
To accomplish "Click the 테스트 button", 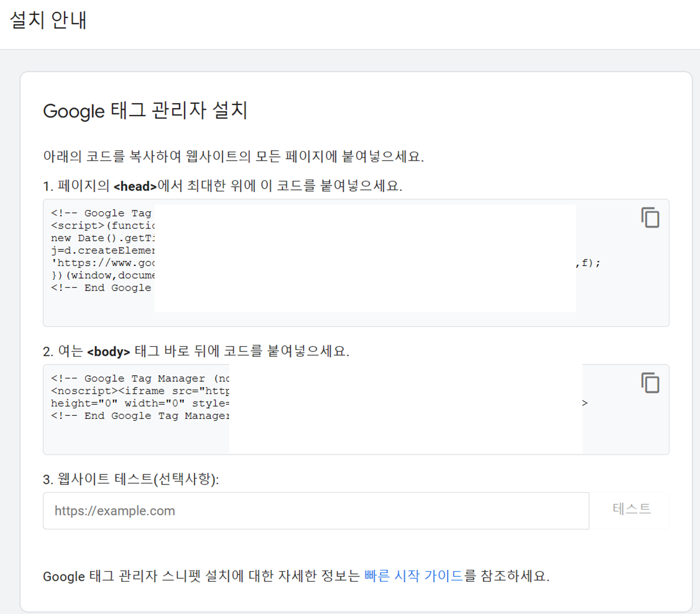I will click(631, 509).
